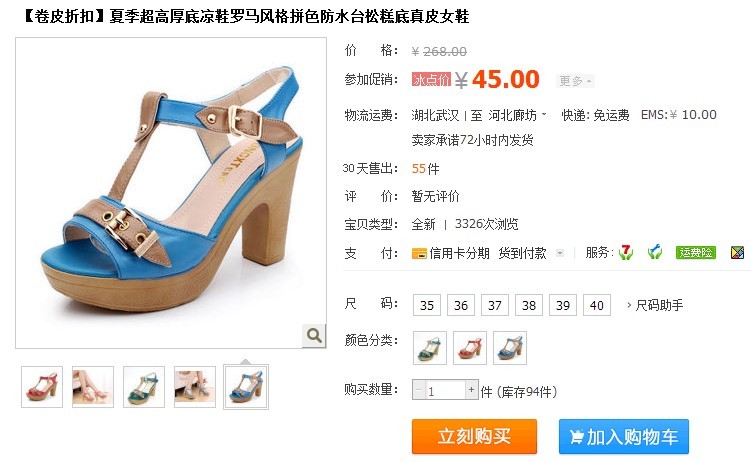Open the 尺码助手 size helper link
The width and height of the screenshot is (751, 462).
[x=655, y=305]
